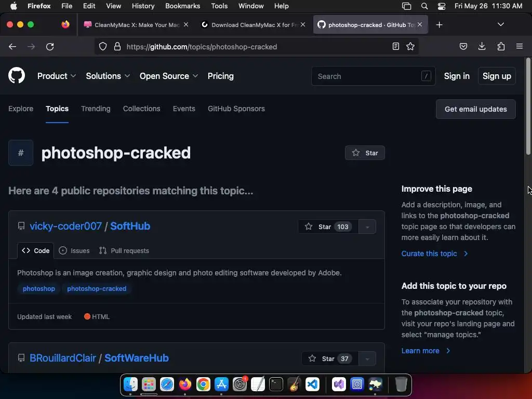Image resolution: width=532 pixels, height=399 pixels.
Task: Select the Code tab of SoftHub
Action: tap(36, 251)
